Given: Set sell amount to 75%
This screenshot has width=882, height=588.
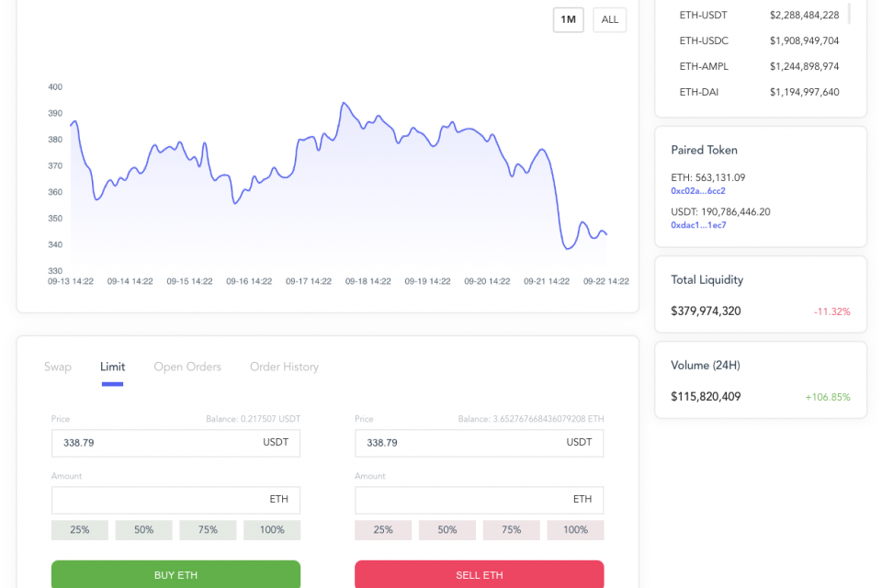Looking at the screenshot, I should coord(512,530).
